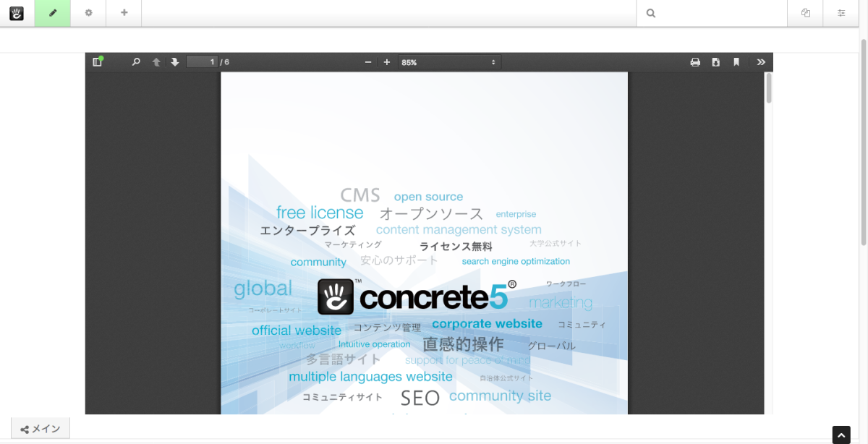Click the PDF current view bookmark icon

(736, 62)
